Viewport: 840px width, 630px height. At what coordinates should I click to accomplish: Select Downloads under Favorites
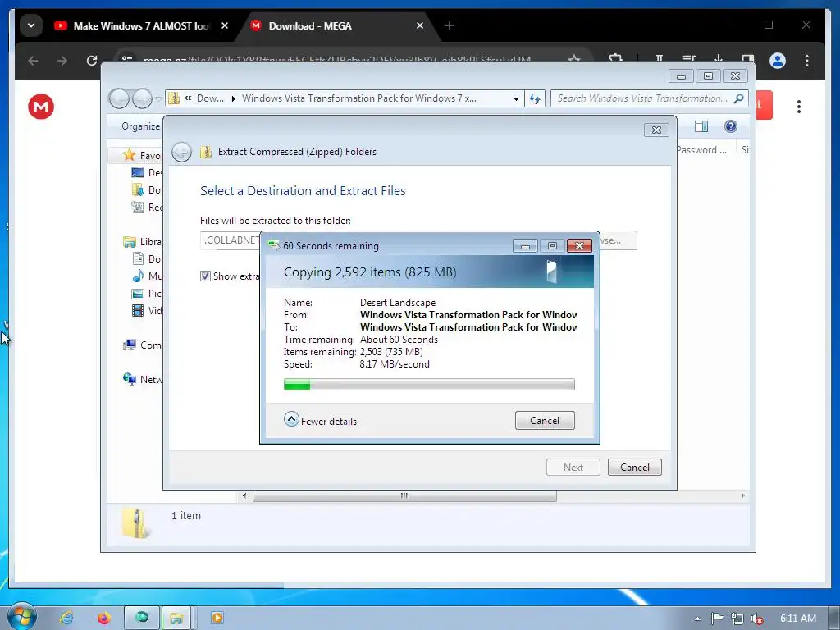click(147, 189)
